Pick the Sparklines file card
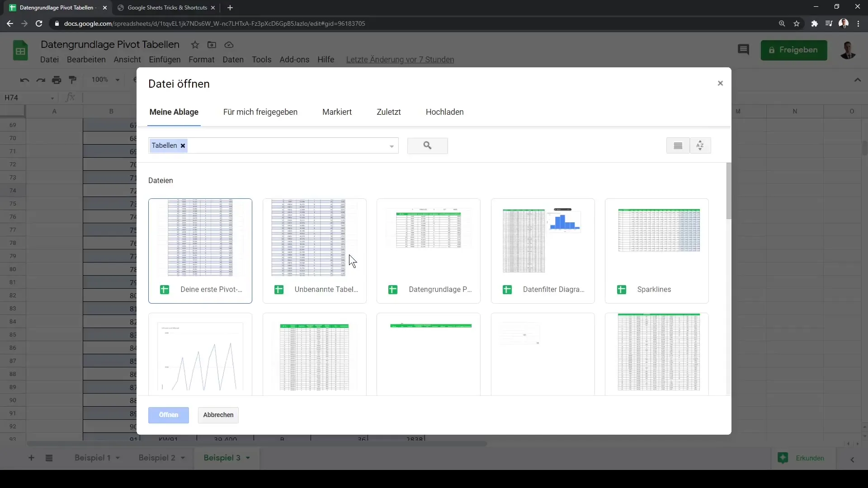The height and width of the screenshot is (488, 868). [657, 251]
